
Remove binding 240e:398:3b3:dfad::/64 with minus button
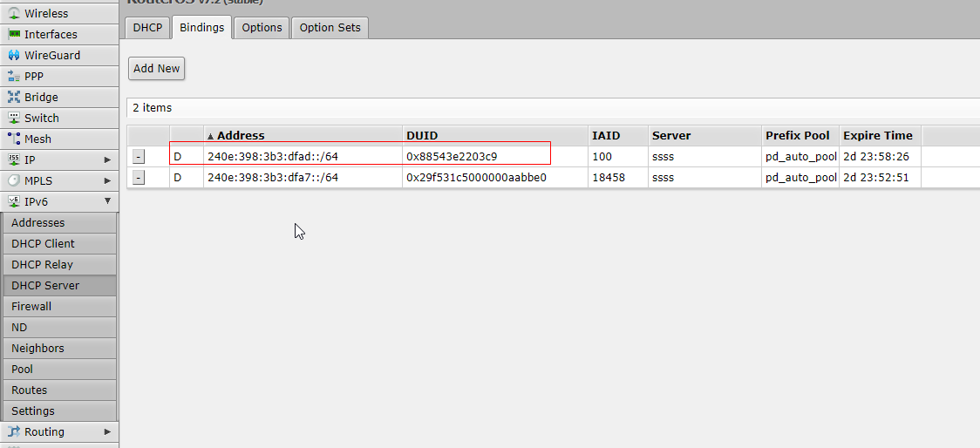(x=139, y=157)
